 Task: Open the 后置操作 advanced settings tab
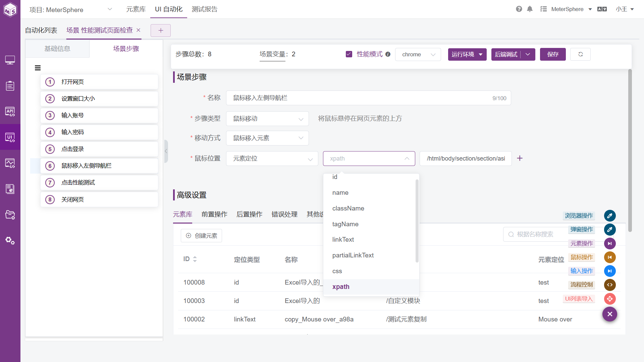click(249, 214)
